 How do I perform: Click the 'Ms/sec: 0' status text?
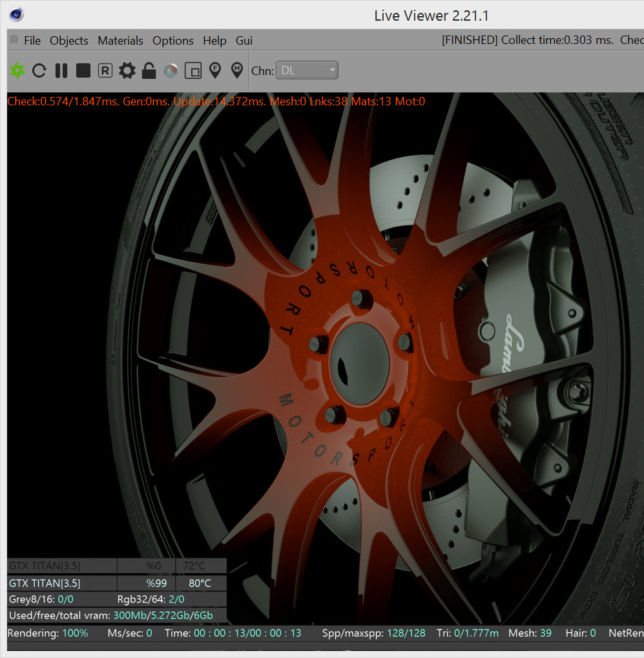(x=130, y=633)
